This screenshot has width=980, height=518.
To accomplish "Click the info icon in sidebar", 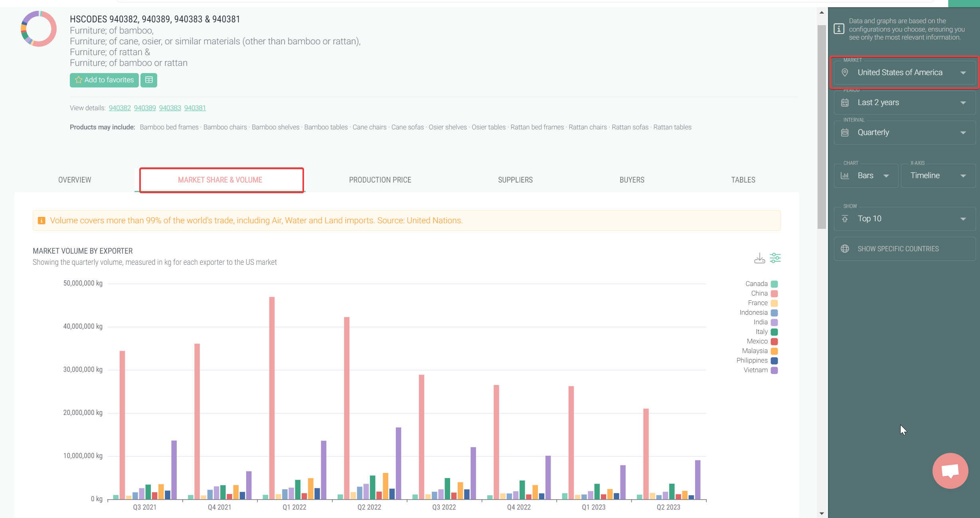I will [839, 29].
